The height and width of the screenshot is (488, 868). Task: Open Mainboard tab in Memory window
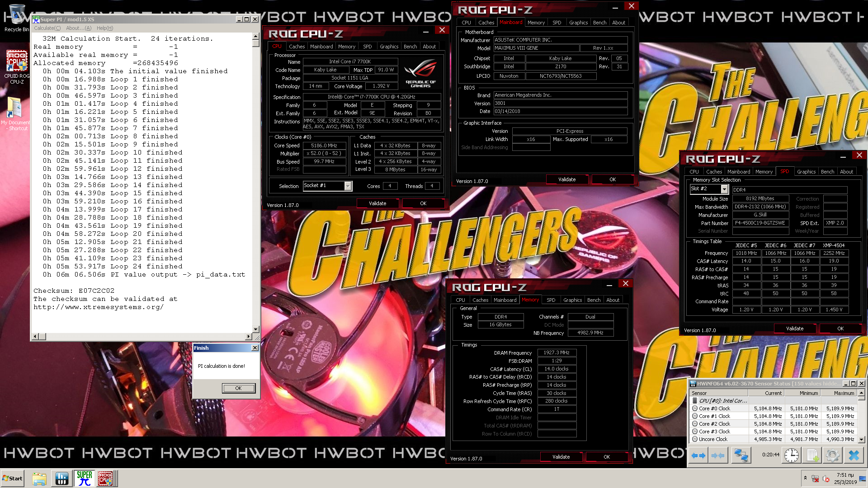click(505, 300)
